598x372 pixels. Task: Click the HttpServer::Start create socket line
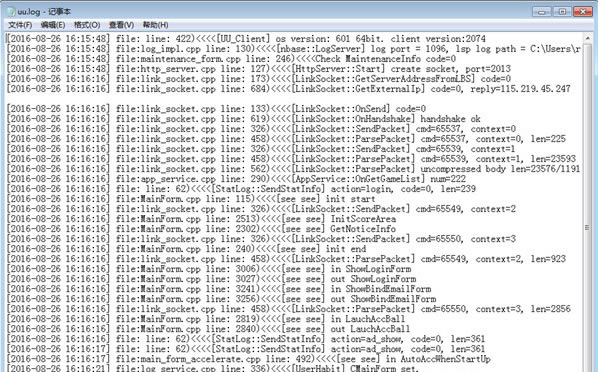(x=259, y=69)
